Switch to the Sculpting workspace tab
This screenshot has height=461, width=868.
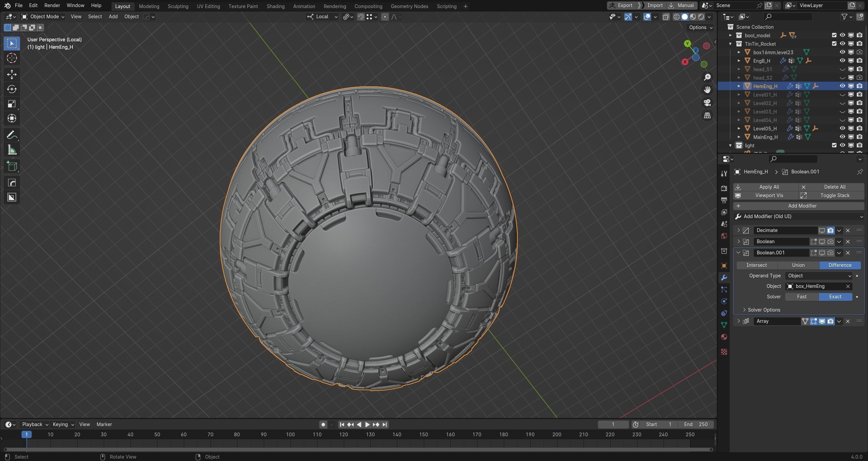178,6
